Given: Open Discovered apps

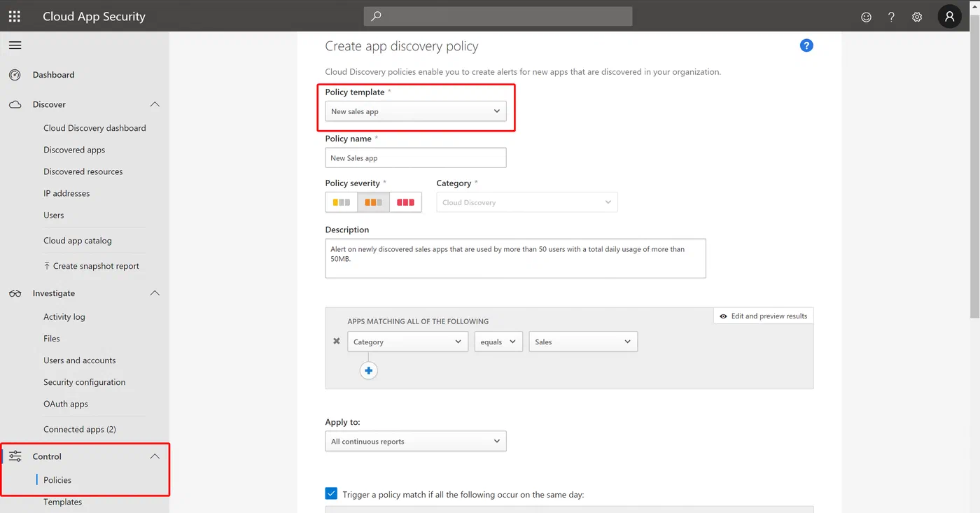Looking at the screenshot, I should tap(74, 150).
